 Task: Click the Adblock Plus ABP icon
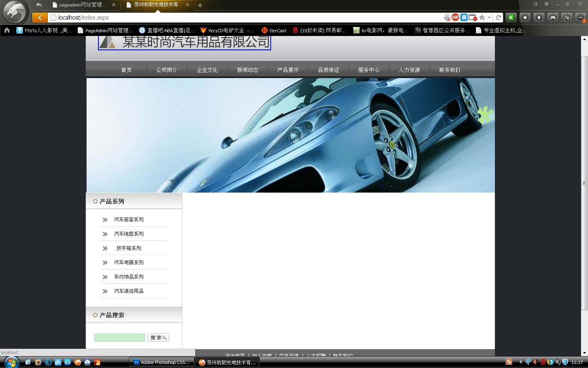(x=455, y=18)
